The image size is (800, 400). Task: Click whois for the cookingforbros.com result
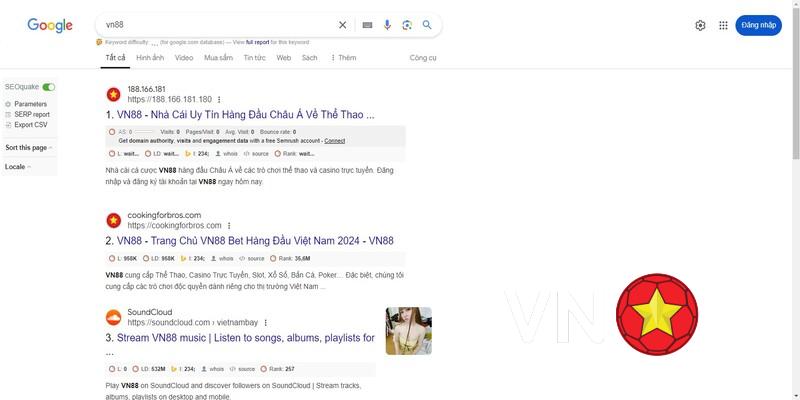[x=222, y=259]
